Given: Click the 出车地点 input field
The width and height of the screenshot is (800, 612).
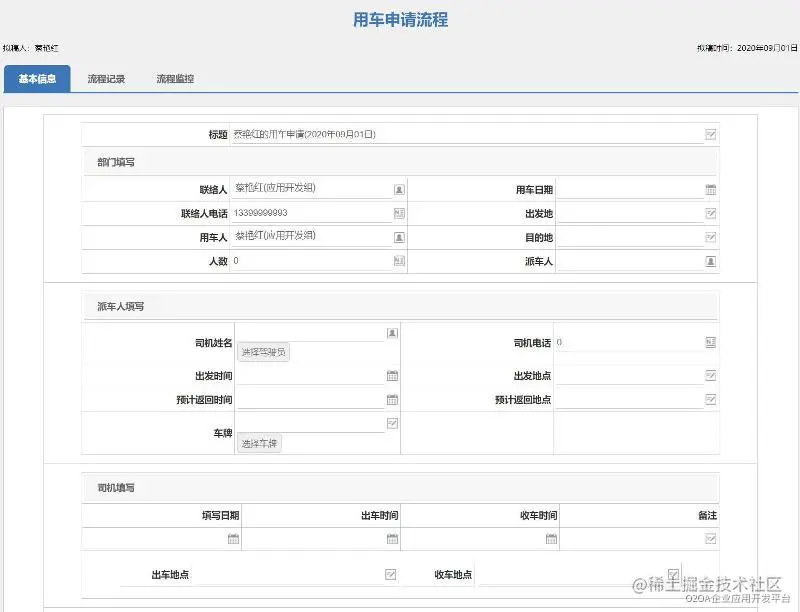Looking at the screenshot, I should pos(288,575).
